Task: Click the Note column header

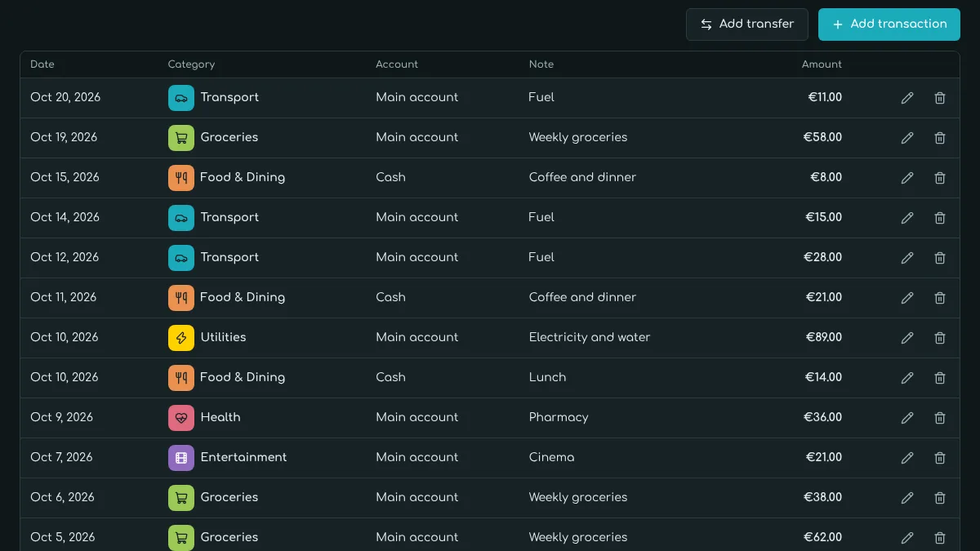Action: (x=541, y=64)
